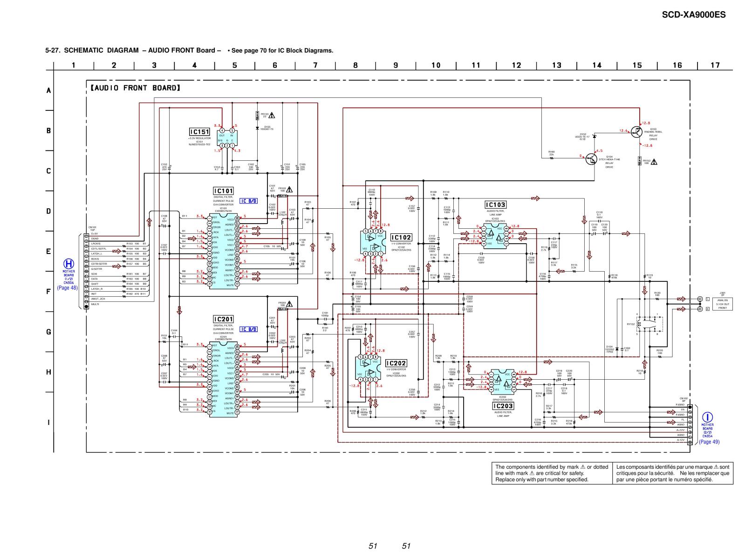Image resolution: width=745 pixels, height=560 pixels.
Task: Click grid column number 9
Action: (396, 65)
